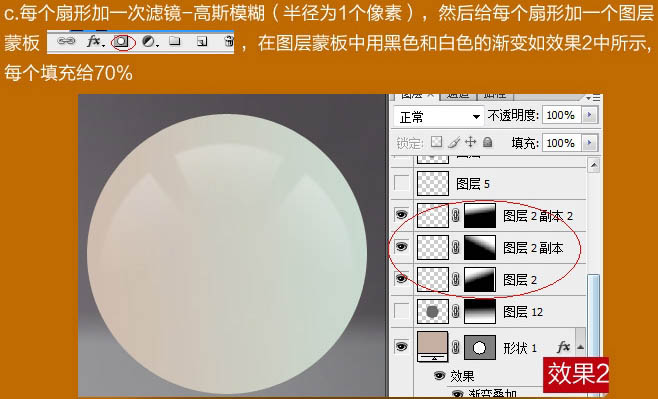Click the glass sphere on the canvas
The width and height of the screenshot is (658, 399).
coord(227,253)
